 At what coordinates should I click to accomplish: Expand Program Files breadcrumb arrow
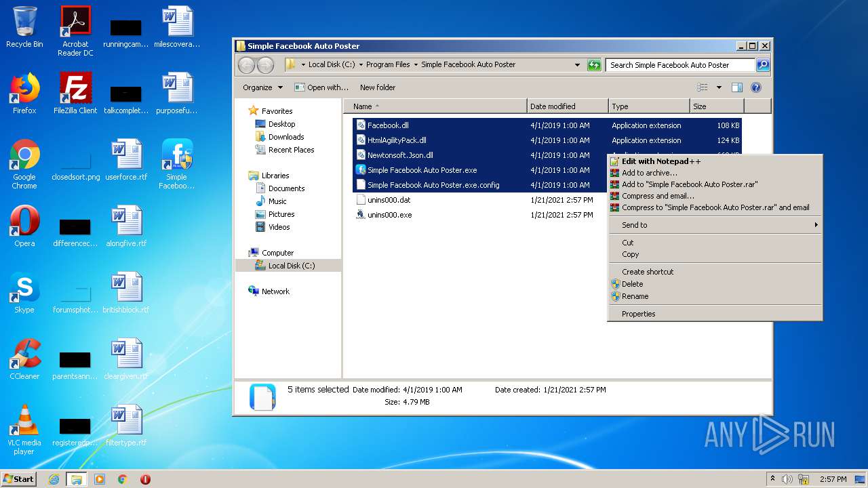point(416,65)
